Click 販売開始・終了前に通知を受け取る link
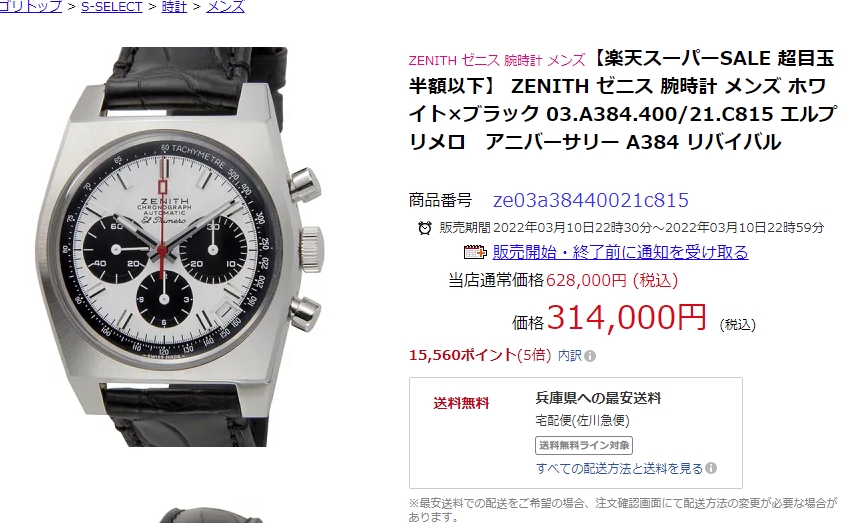 (x=620, y=252)
